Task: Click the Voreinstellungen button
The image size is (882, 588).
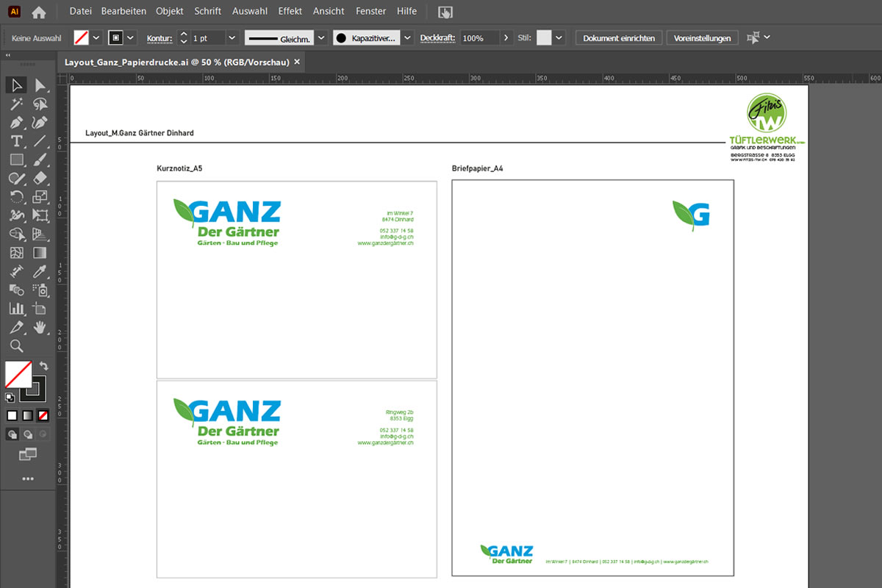Action: (x=702, y=37)
